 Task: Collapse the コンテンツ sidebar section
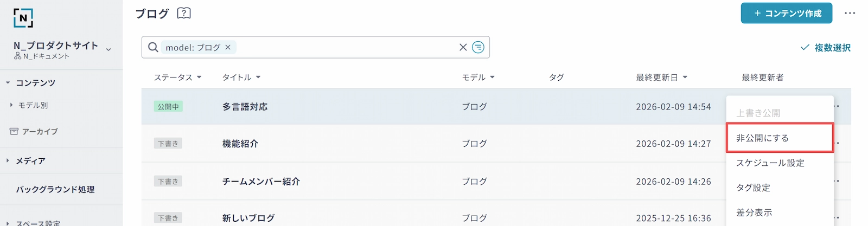(8, 83)
